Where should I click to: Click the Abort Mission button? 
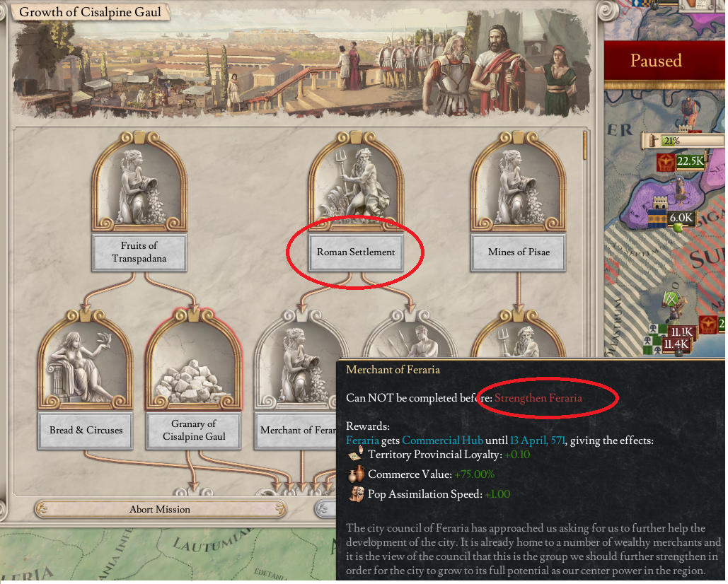[160, 509]
